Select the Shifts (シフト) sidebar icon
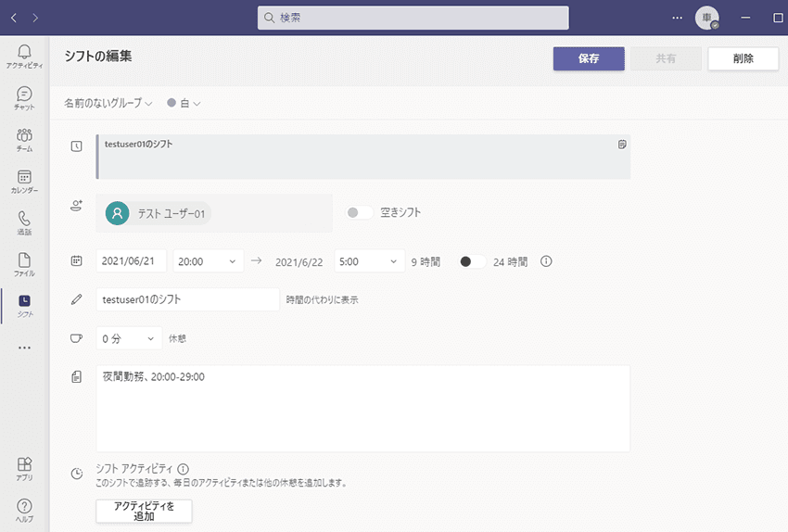788x532 pixels. click(x=25, y=306)
